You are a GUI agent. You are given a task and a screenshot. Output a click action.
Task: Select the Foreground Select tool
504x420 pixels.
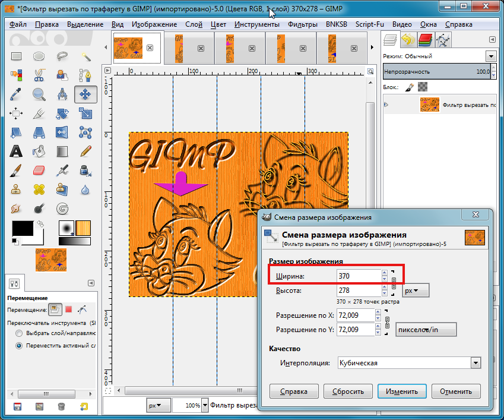click(x=62, y=75)
